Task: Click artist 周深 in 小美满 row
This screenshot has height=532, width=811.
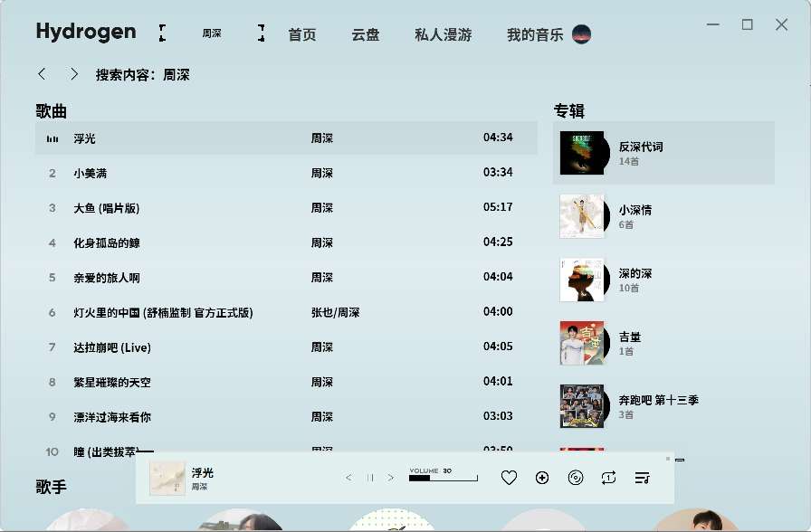Action: (321, 173)
